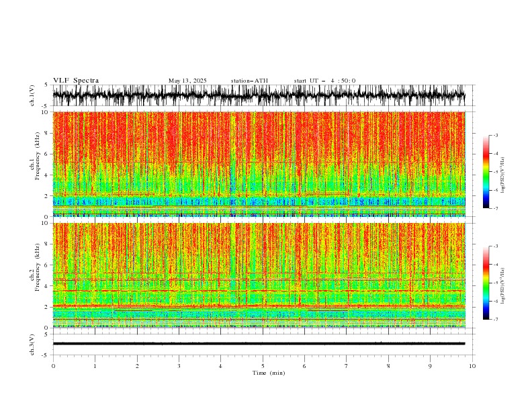Click the ch.1 voltage waveform trace
Image resolution: width=532 pixels, height=411 pixels.
point(259,95)
